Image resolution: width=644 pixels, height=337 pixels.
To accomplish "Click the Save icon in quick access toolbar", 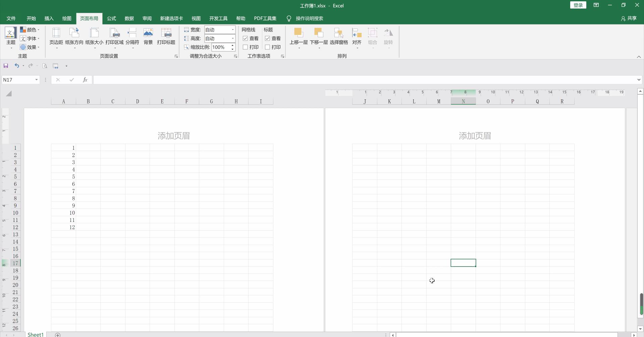I will (6, 66).
